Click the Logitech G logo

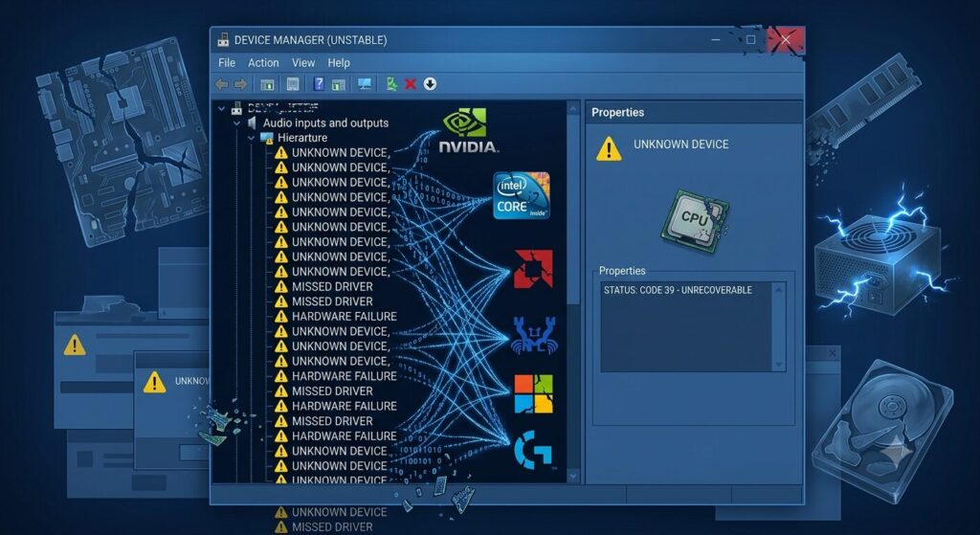[533, 450]
